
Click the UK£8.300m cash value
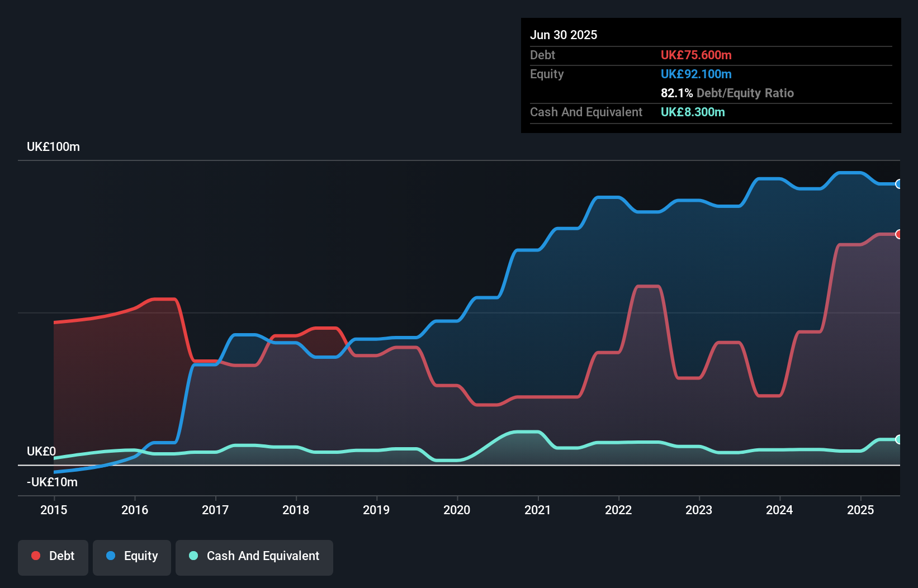(693, 112)
